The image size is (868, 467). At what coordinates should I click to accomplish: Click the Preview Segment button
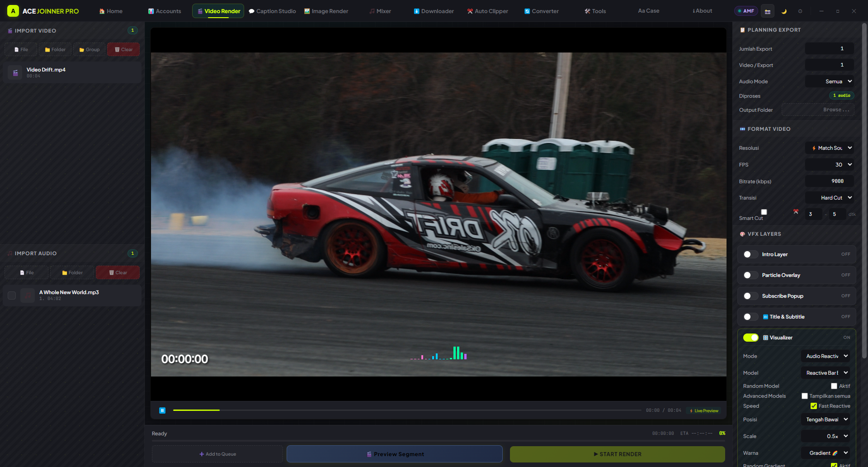pos(395,454)
